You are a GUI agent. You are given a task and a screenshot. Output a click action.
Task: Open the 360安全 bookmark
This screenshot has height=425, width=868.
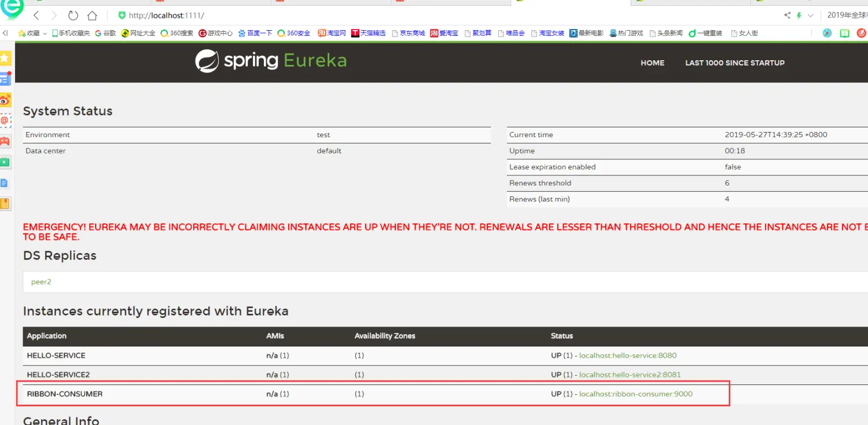click(x=294, y=33)
